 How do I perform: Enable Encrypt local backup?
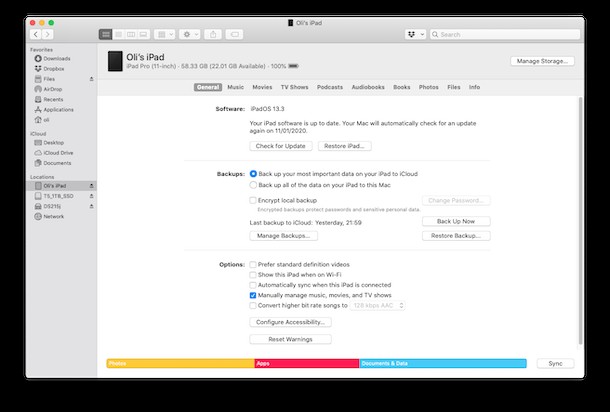point(253,200)
